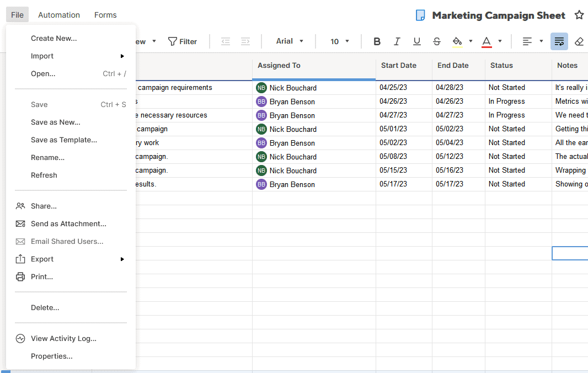This screenshot has height=373, width=588.
Task: Expand the fill color dropdown arrow
Action: [x=471, y=41]
